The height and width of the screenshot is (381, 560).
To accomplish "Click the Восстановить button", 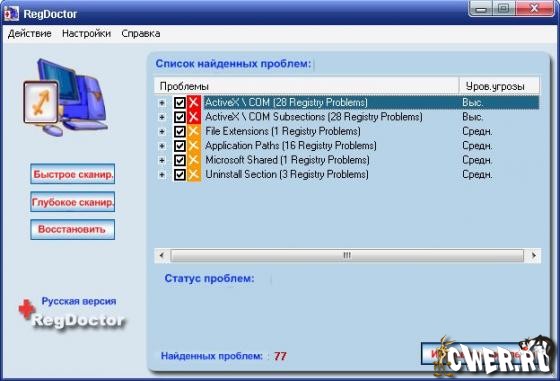I will (72, 229).
